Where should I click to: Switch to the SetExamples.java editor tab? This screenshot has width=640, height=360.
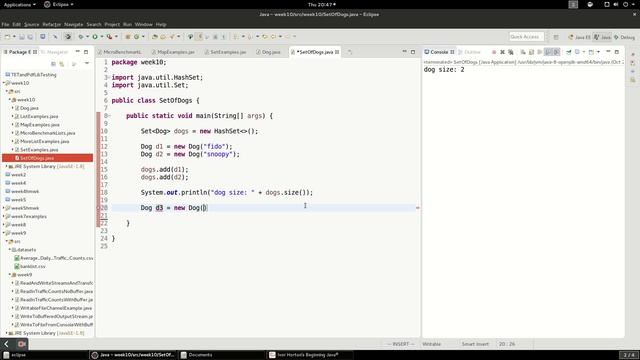point(225,52)
